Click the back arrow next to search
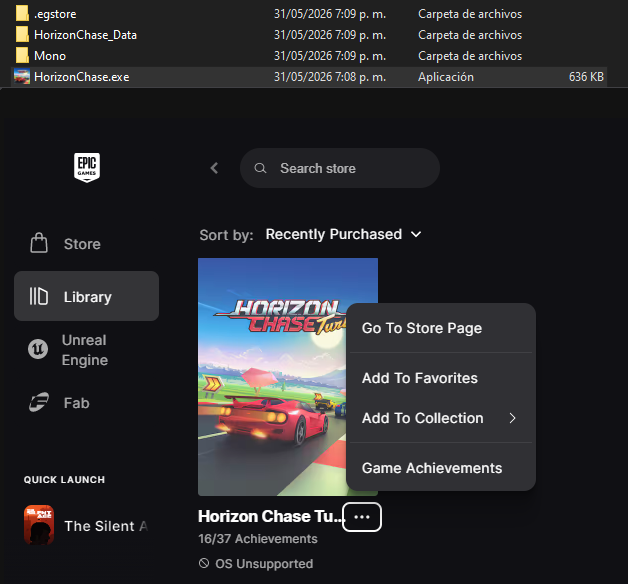Viewport: 628px width, 584px height. coord(215,168)
